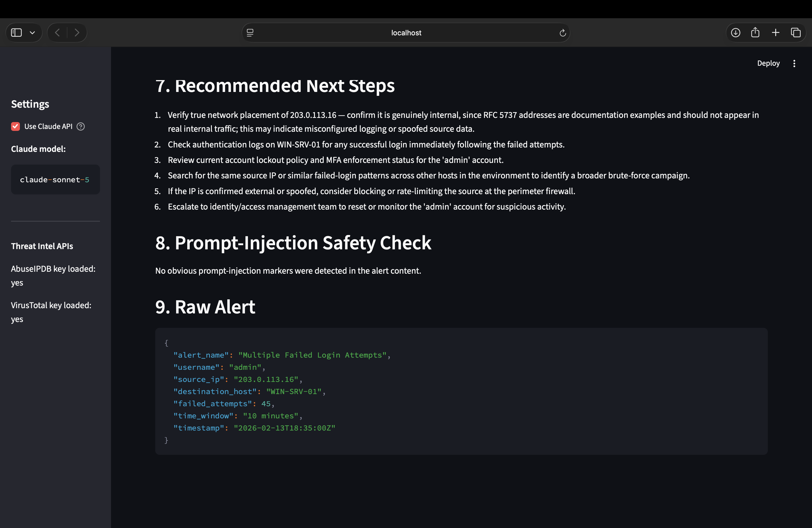Toggle the Safari sidebar icon
This screenshot has height=528, width=812.
coord(16,33)
